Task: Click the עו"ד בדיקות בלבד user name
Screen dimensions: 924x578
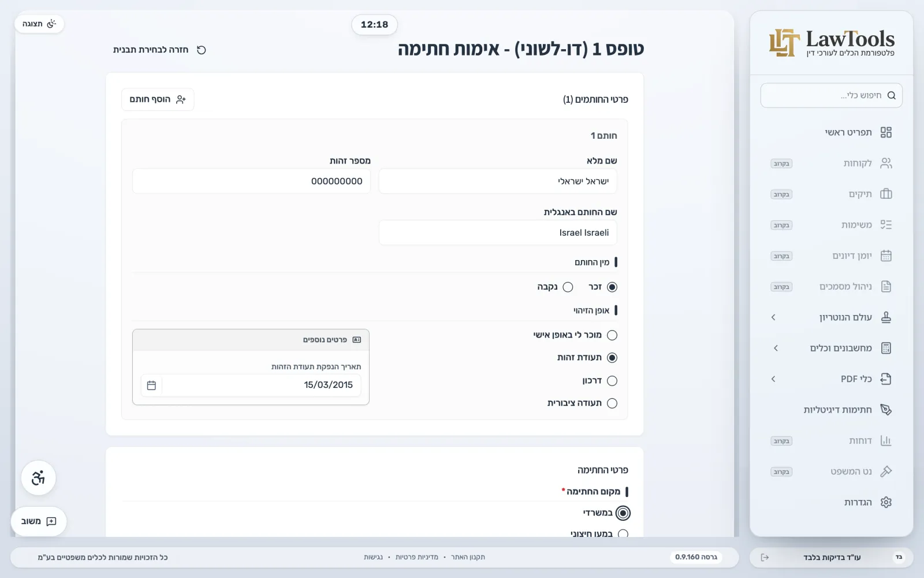Action: click(832, 557)
